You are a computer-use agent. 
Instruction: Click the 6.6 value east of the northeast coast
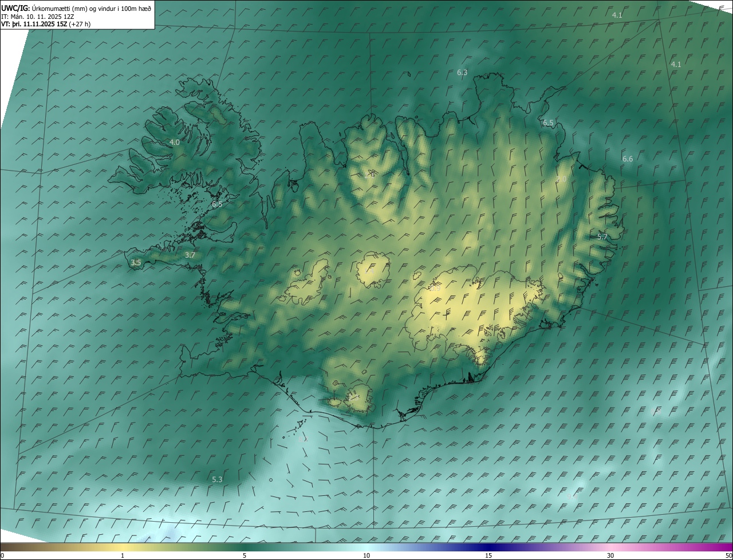[x=628, y=159]
